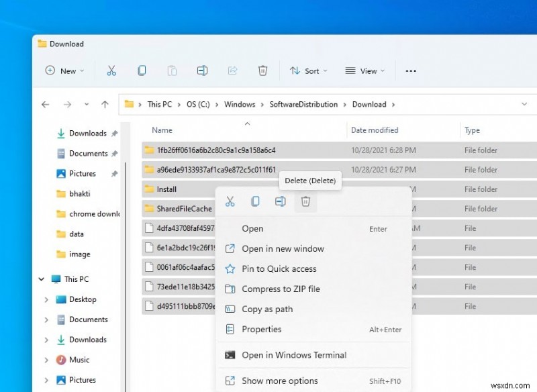Viewport: 537px width, 392px height.
Task: Click the Copy icon in the toolbar
Action: [142, 70]
